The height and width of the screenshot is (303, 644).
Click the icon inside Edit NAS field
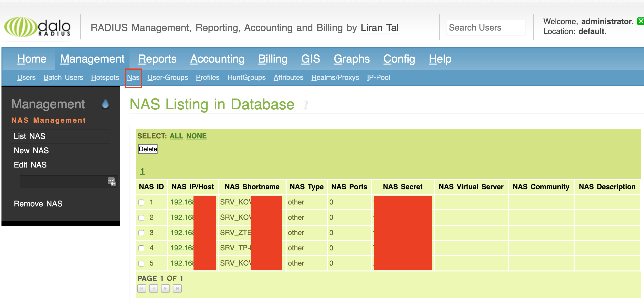(x=112, y=182)
